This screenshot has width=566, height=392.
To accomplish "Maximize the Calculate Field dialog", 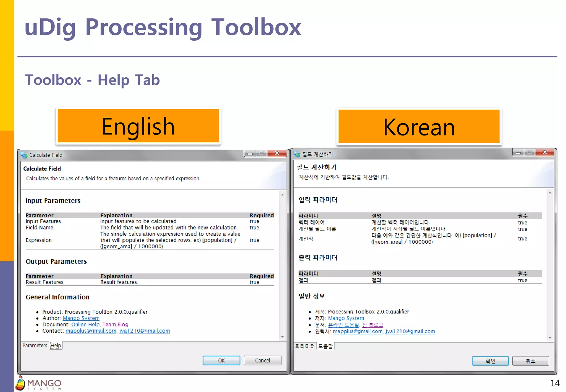I will [261, 153].
